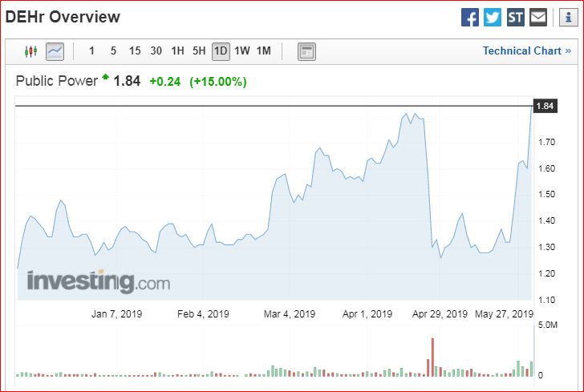Click the Public Power stock name
This screenshot has width=584, height=392.
click(x=57, y=81)
